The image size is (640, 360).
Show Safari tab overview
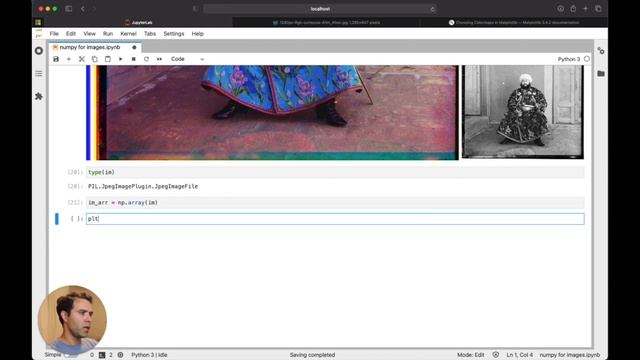pos(598,9)
